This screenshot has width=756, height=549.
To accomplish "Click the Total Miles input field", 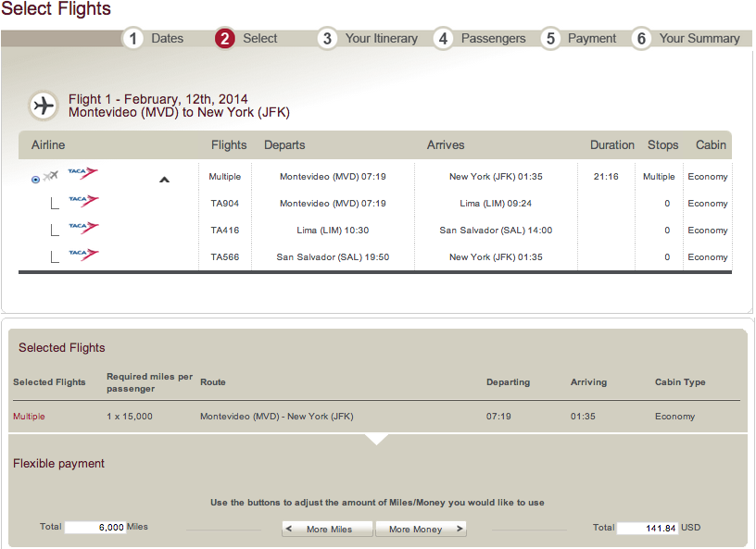I will [x=94, y=527].
